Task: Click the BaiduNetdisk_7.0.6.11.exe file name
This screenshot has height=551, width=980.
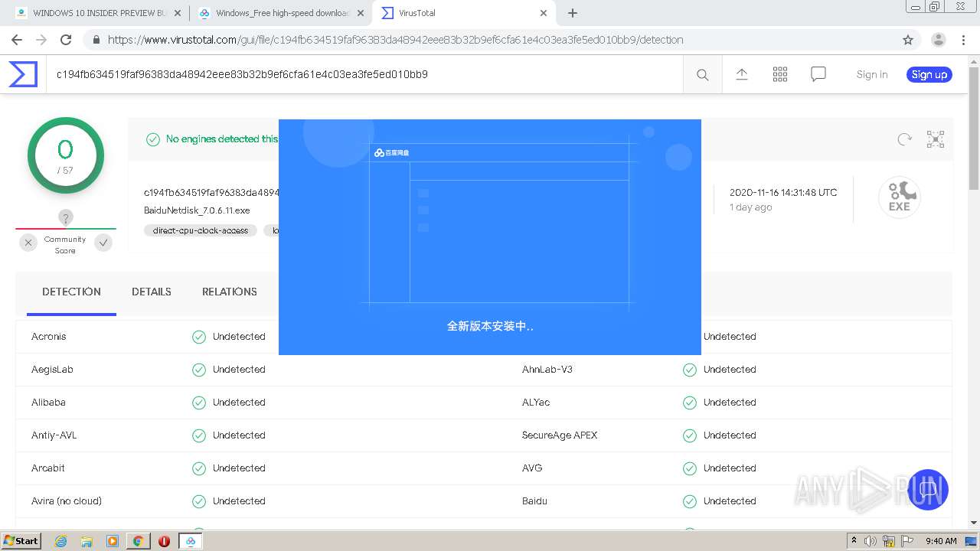Action: tap(197, 210)
